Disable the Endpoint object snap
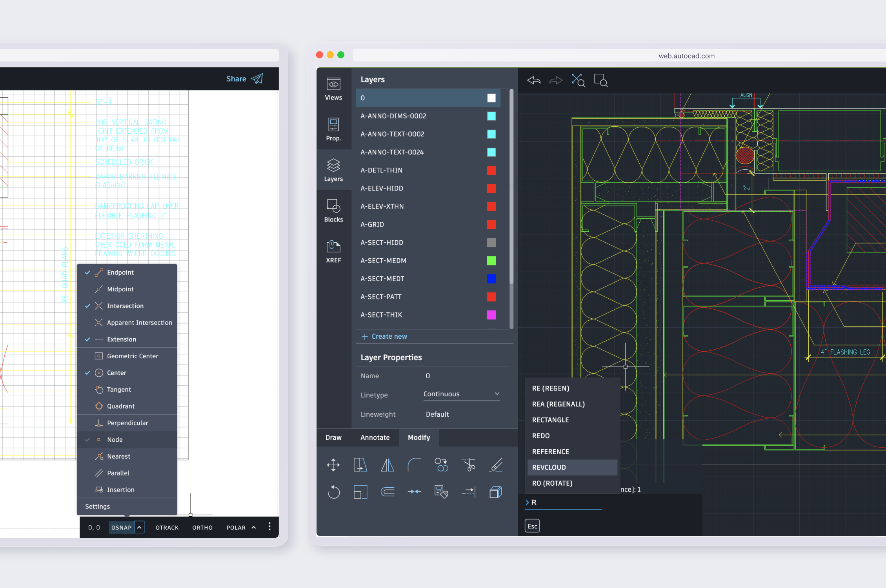Screen dimensions: 886x588 pyautogui.click(x=120, y=272)
